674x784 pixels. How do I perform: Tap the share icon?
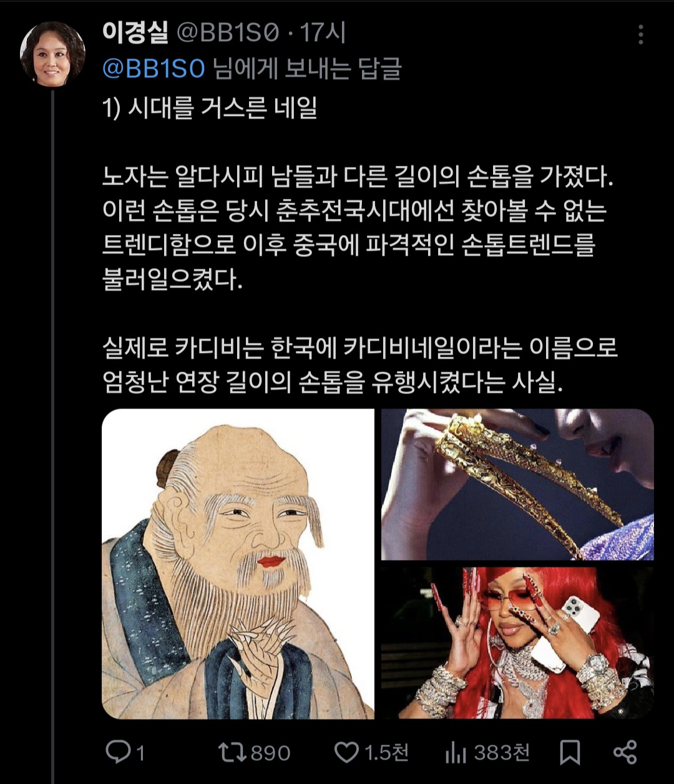625,753
